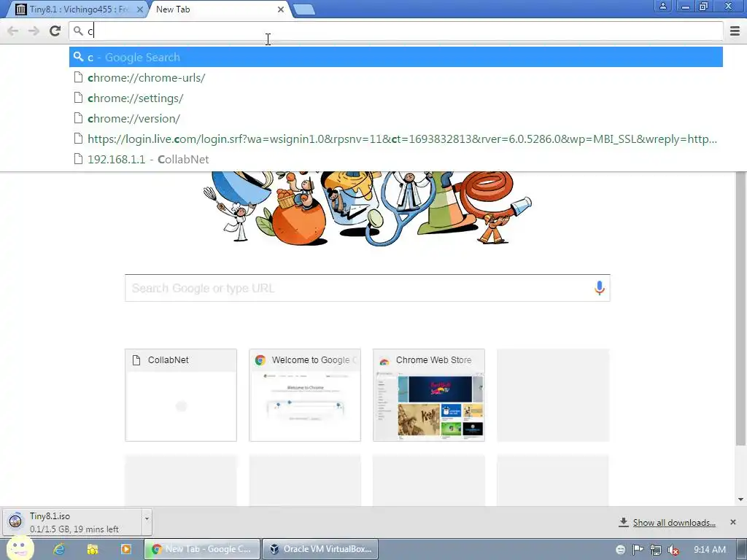Open a new tab with the tab-strip button

coord(304,9)
